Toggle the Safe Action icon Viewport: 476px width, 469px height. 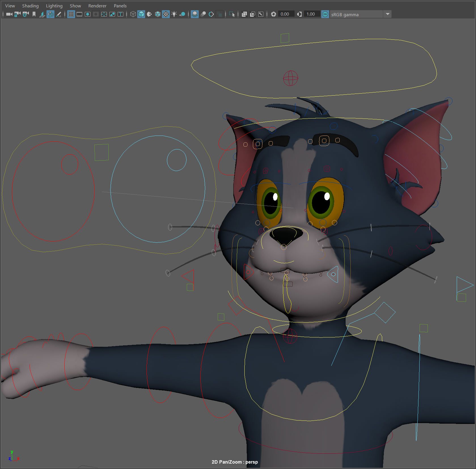click(x=112, y=14)
